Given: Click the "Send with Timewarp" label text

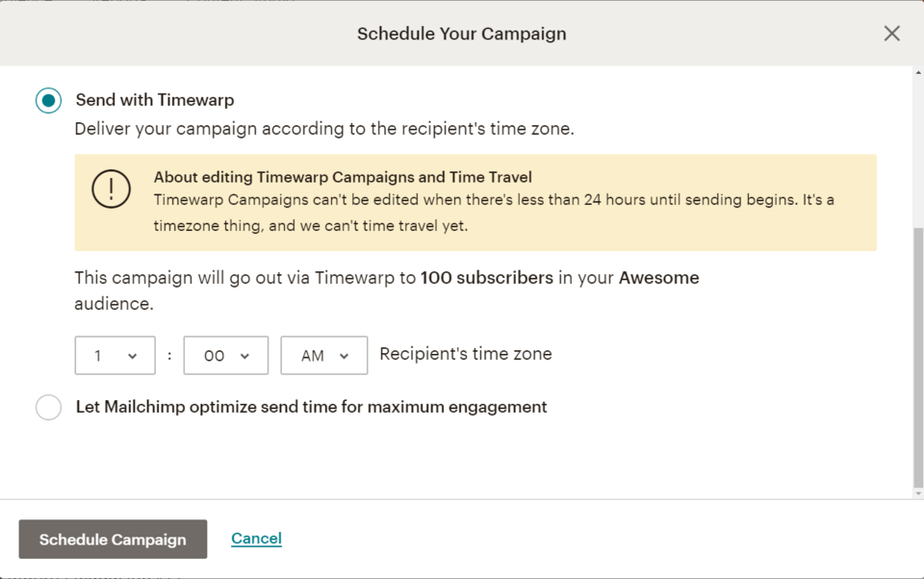Looking at the screenshot, I should tap(155, 100).
